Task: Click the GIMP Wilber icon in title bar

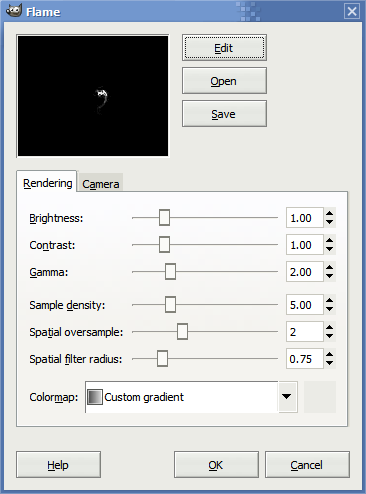Action: [x=14, y=11]
